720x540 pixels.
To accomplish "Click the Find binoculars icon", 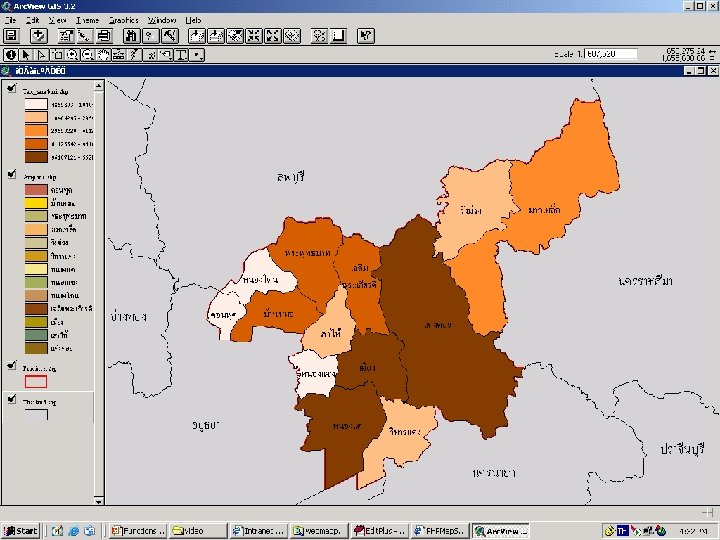I will point(131,36).
